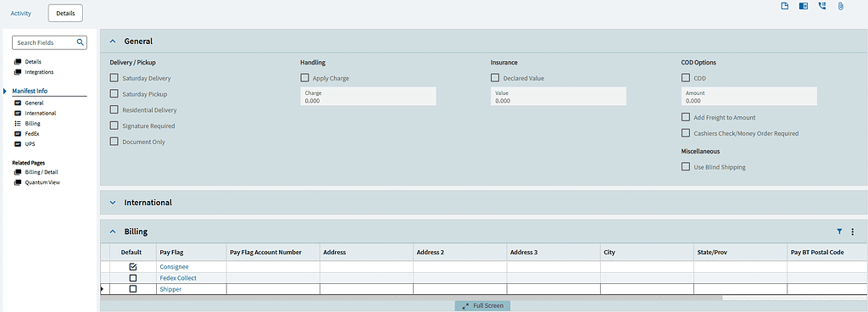The height and width of the screenshot is (312, 868).
Task: Check Declared Value under Insurance
Action: [x=495, y=78]
